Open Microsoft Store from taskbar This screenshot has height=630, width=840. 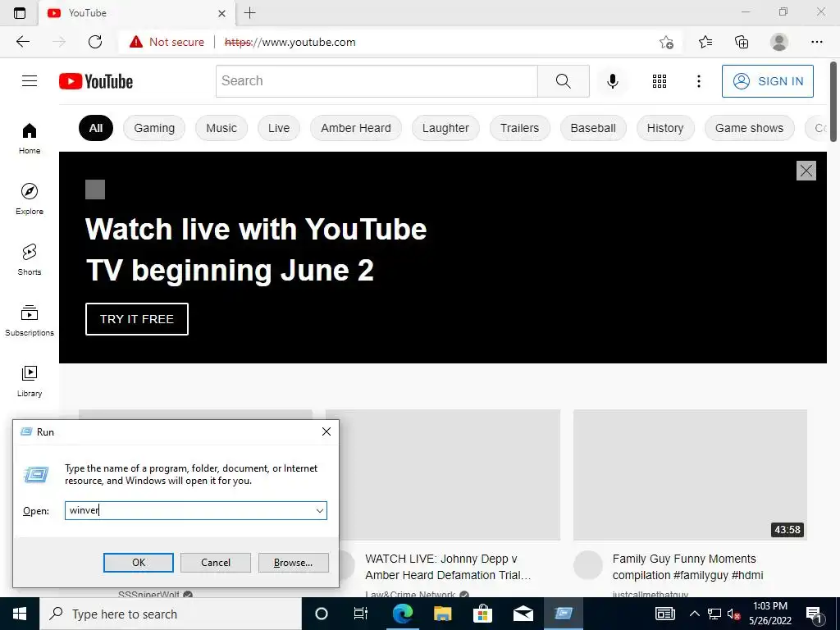pyautogui.click(x=482, y=614)
